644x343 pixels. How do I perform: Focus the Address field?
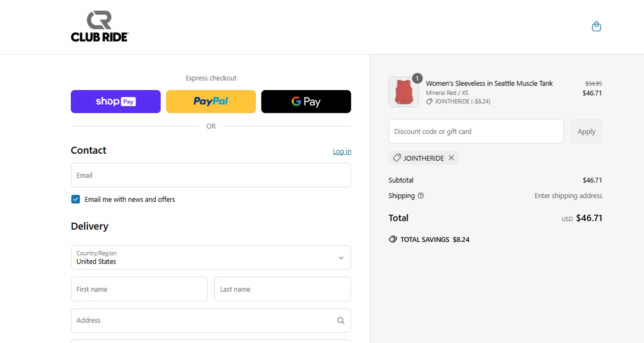(x=211, y=320)
